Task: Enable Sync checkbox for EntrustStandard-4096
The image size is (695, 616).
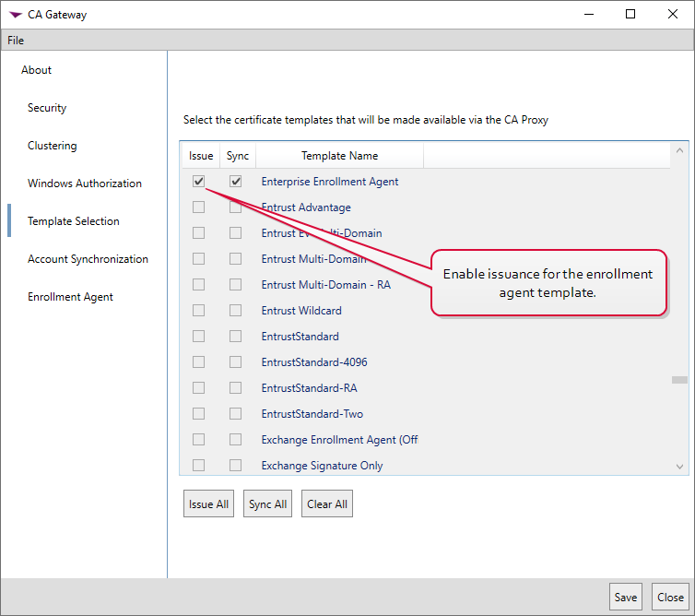Action: pyautogui.click(x=236, y=362)
